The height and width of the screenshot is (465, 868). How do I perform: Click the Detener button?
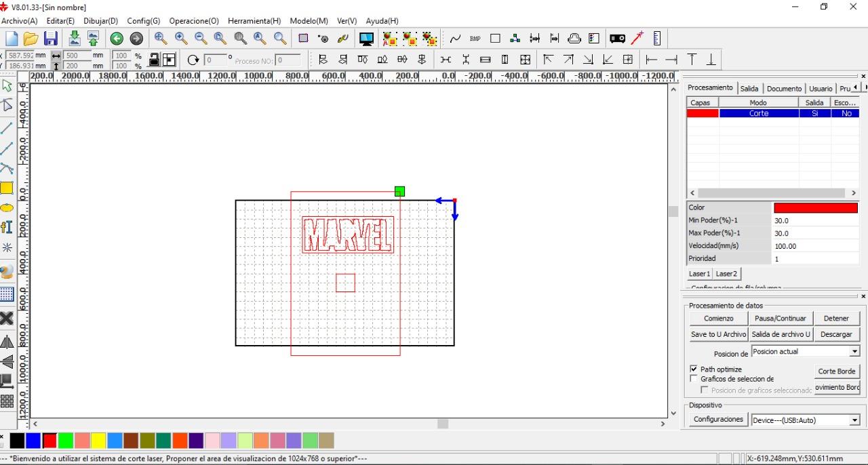tap(836, 319)
